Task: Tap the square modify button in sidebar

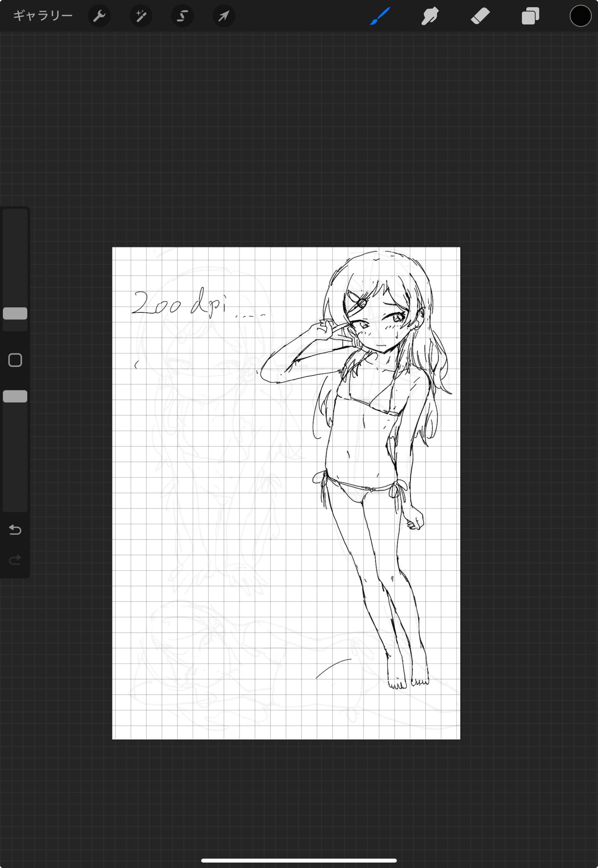Action: coord(15,360)
